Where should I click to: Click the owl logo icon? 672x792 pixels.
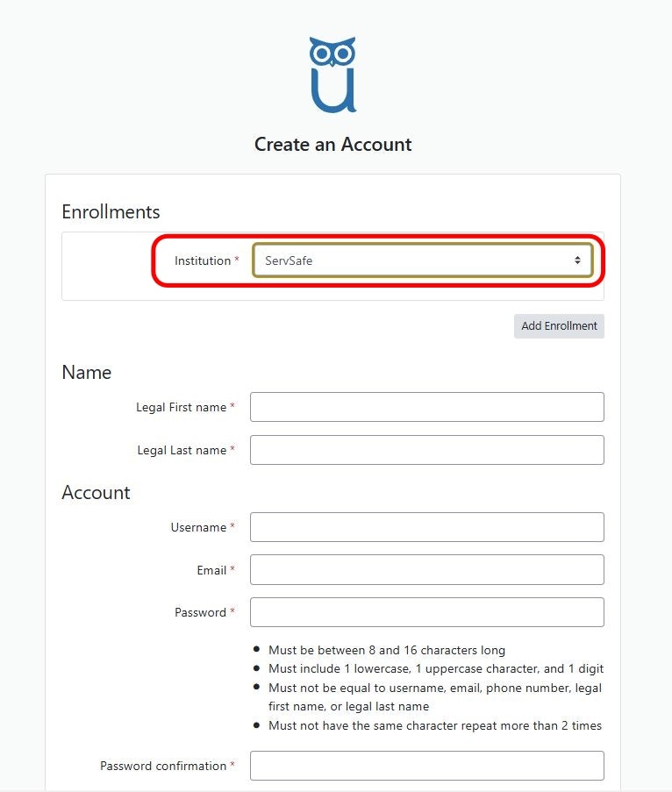pos(332,75)
